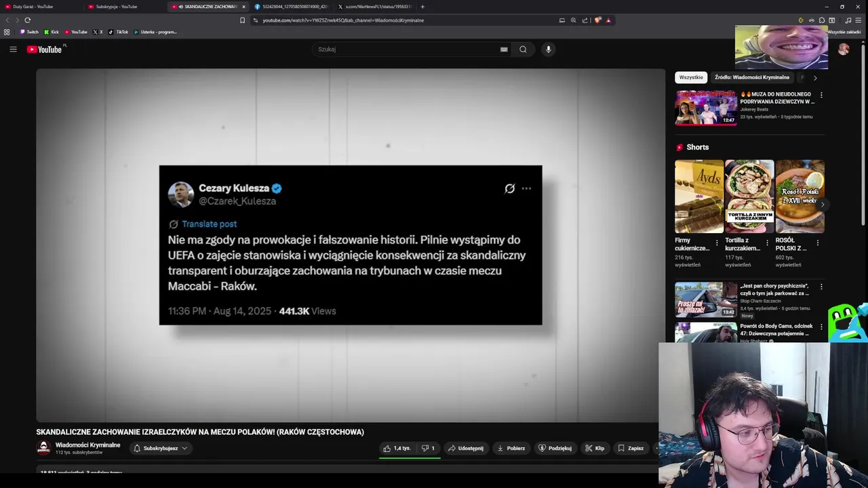Open options for Tortilla z kurczakiem short
The image size is (868, 488).
767,243
